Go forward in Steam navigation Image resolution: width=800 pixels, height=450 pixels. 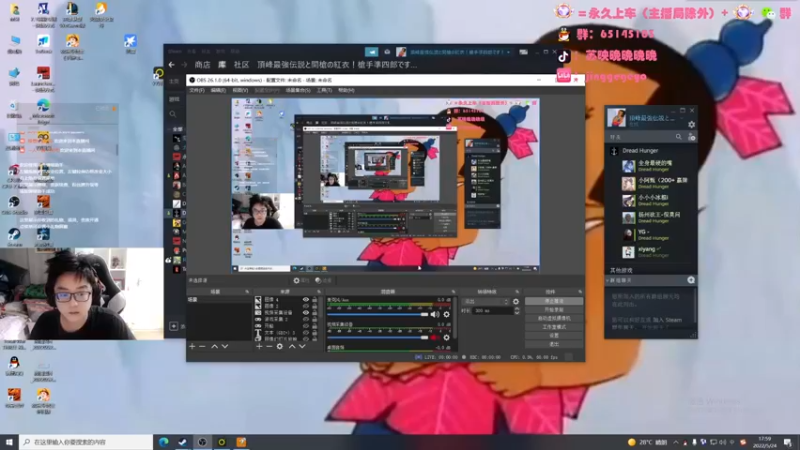click(184, 65)
